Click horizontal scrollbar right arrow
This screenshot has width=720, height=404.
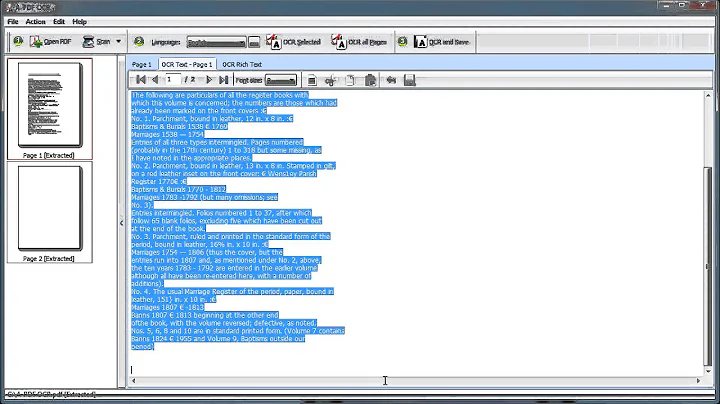(x=698, y=381)
